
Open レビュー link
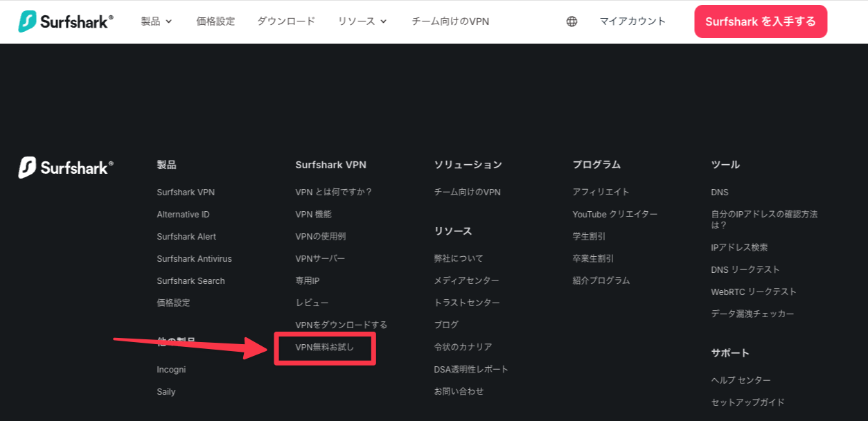coord(312,303)
